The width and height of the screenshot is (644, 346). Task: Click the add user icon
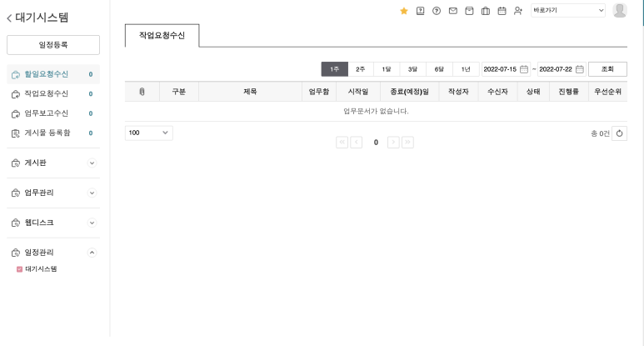(x=518, y=11)
